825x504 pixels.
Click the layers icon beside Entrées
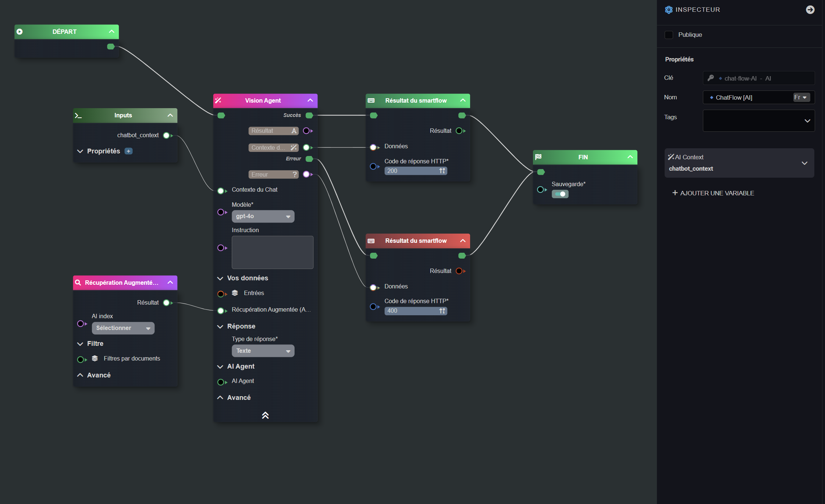(235, 293)
